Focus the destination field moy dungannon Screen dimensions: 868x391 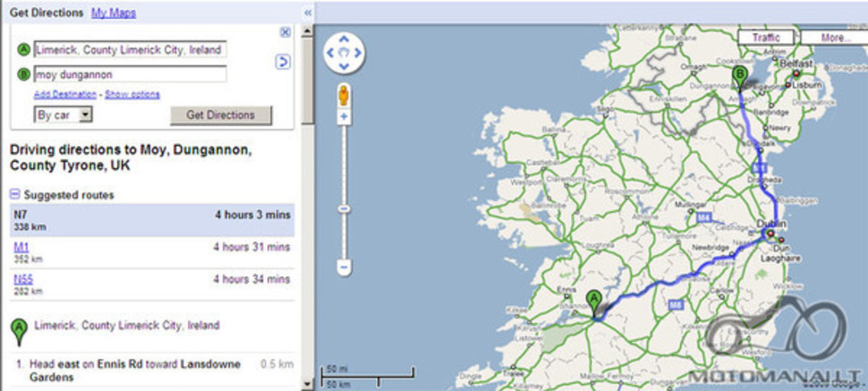pyautogui.click(x=130, y=73)
